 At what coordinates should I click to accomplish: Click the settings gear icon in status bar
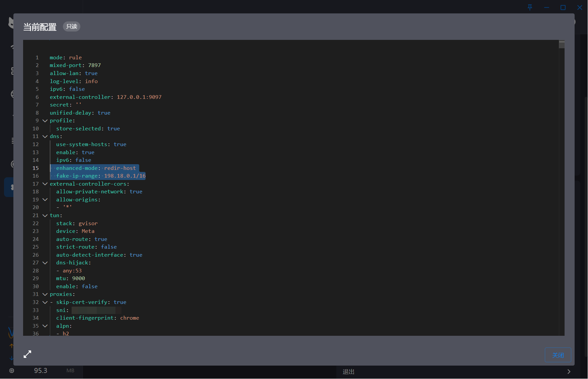tap(12, 371)
